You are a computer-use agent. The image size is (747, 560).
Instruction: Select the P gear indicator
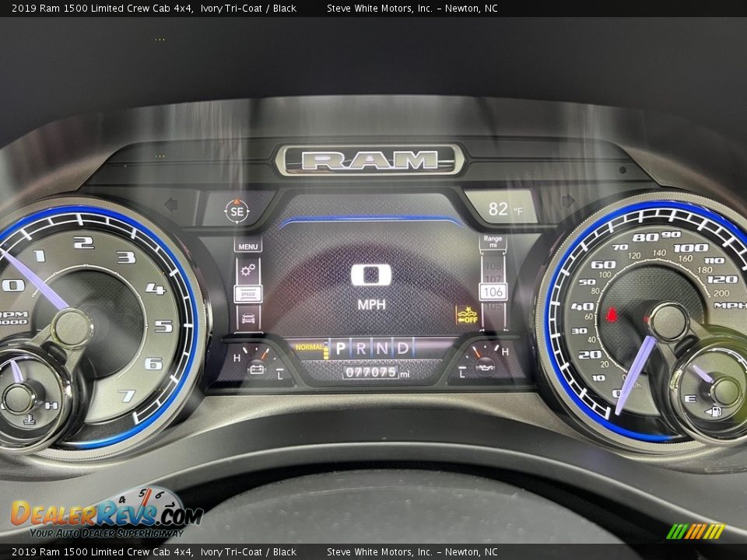[x=340, y=348]
